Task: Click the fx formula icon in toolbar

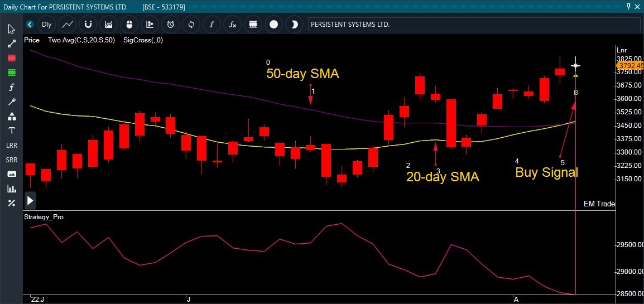Action: click(233, 25)
